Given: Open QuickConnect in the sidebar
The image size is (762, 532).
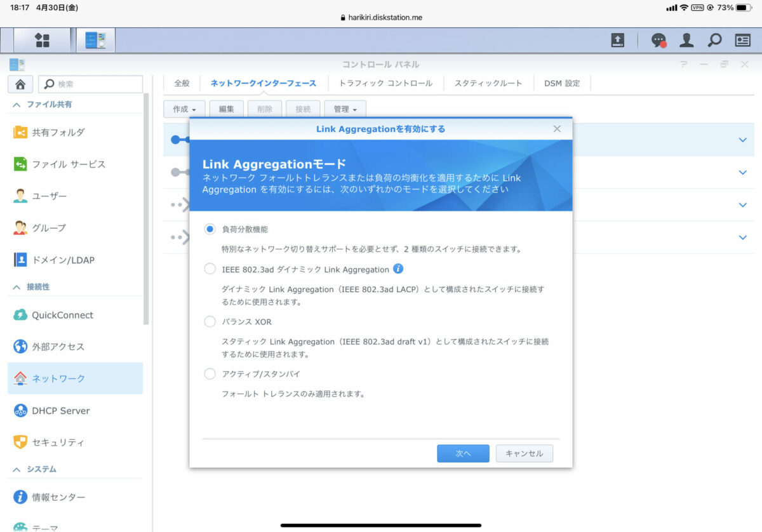Looking at the screenshot, I should pyautogui.click(x=75, y=315).
